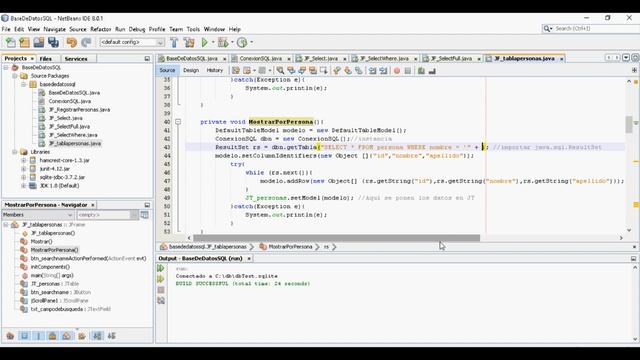
Task: Click the Open Project toolbar icon
Action: 39,42
